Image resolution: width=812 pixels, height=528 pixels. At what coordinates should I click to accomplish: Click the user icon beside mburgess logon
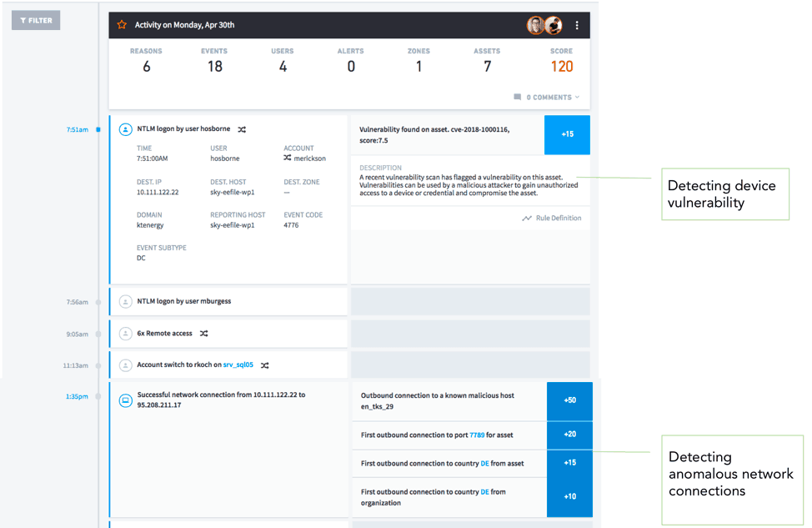tap(125, 301)
